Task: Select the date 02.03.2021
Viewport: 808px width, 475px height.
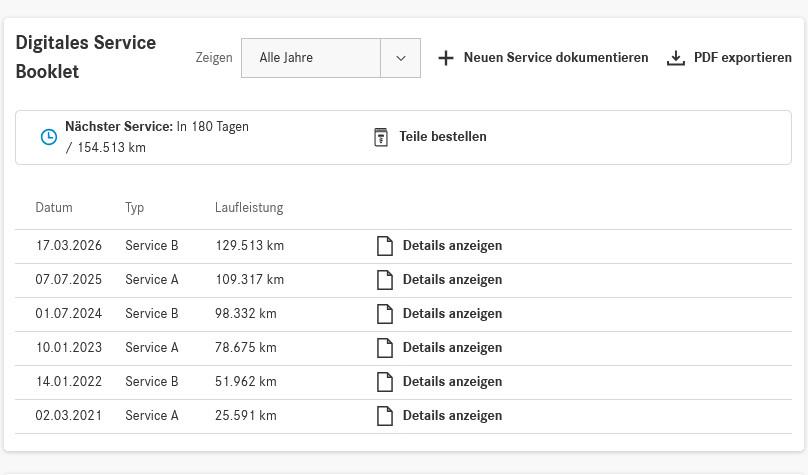Action: [69, 416]
